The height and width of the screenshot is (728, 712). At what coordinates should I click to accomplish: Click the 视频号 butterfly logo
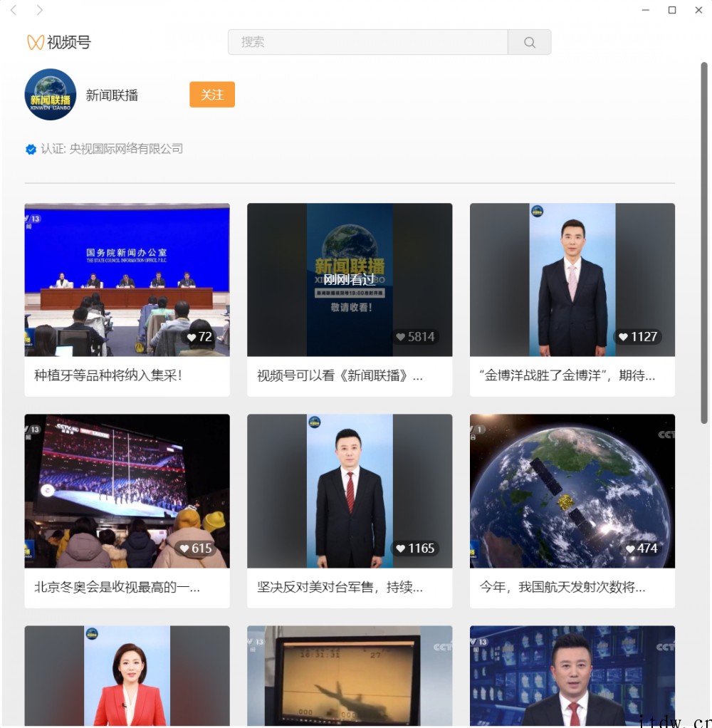tap(36, 42)
